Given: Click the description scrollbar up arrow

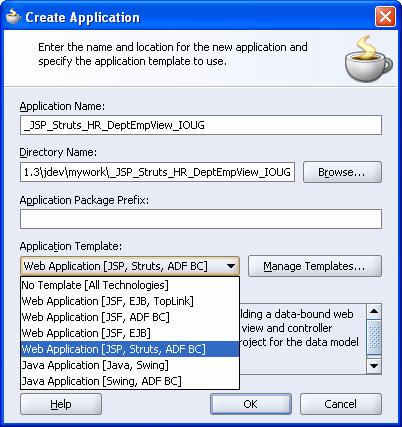Looking at the screenshot, I should pos(374,312).
